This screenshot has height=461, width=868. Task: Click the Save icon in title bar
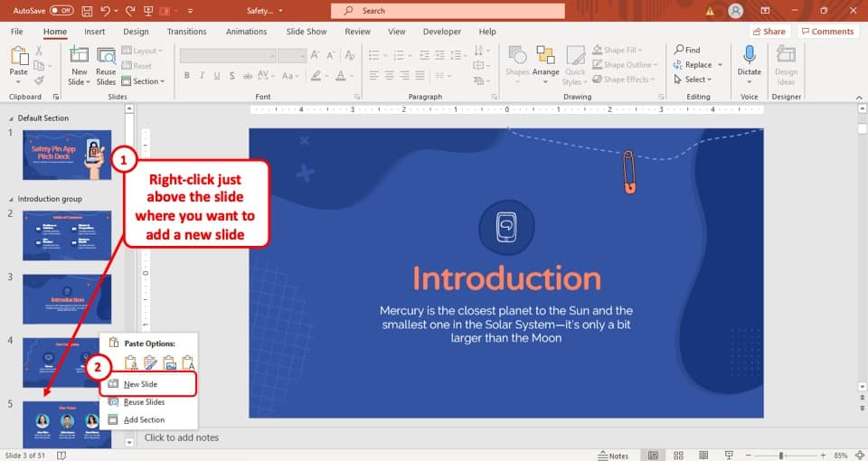point(87,11)
